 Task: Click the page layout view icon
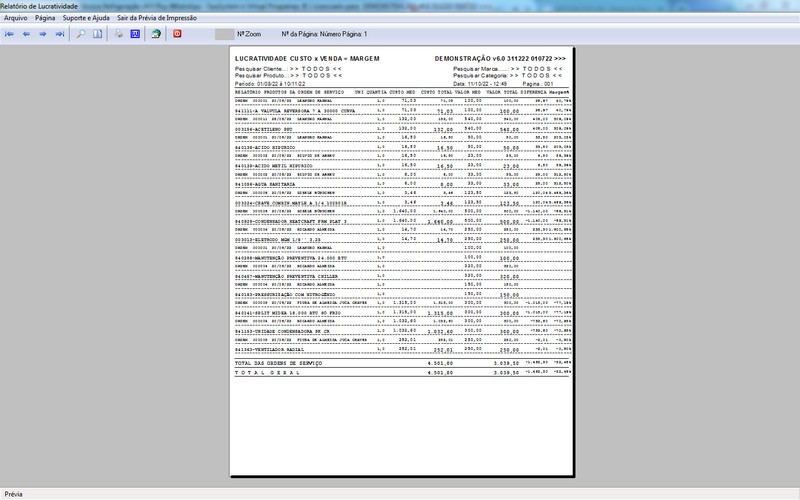(x=98, y=34)
